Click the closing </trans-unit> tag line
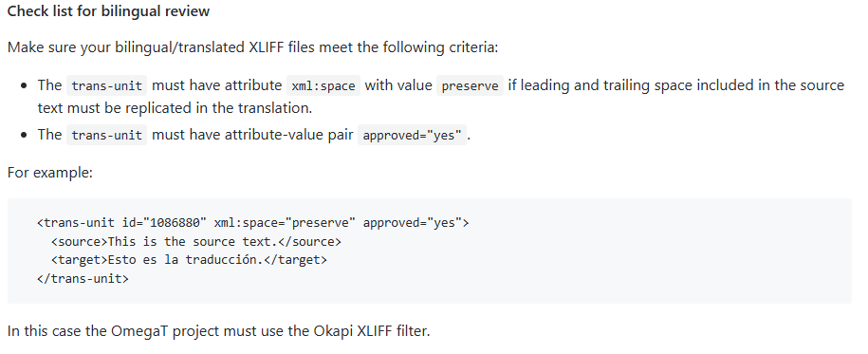The width and height of the screenshot is (868, 354). pos(83,278)
